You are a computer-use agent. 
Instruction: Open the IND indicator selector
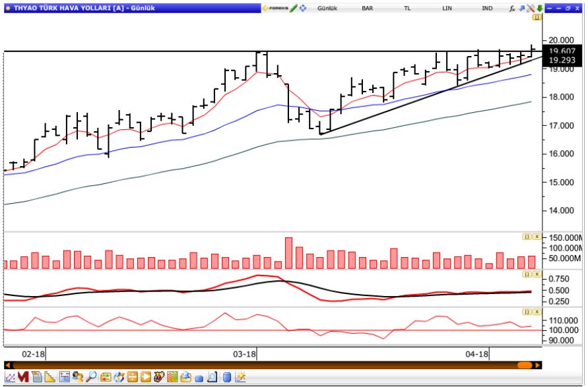(x=487, y=9)
